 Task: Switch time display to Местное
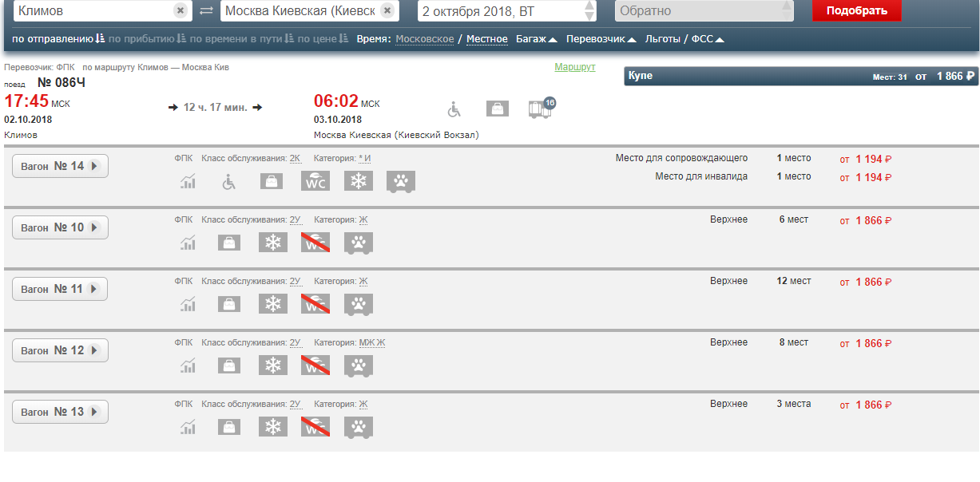487,39
